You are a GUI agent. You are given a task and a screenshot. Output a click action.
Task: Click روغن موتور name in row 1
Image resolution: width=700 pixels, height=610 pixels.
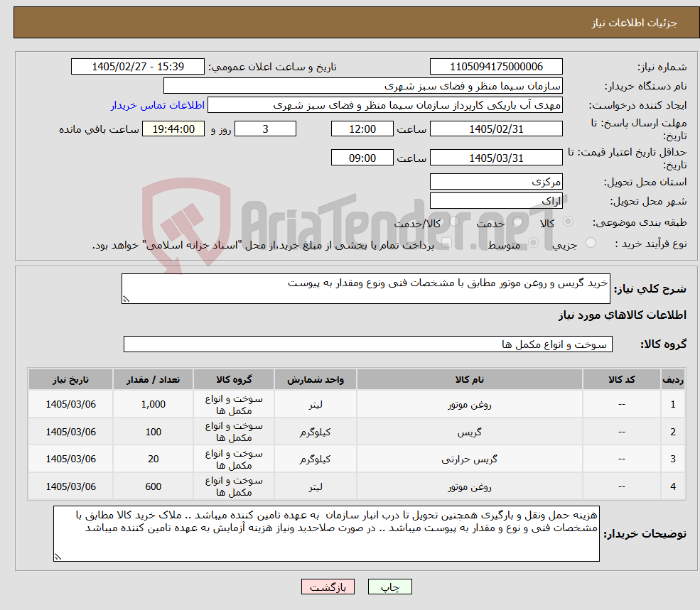(470, 404)
